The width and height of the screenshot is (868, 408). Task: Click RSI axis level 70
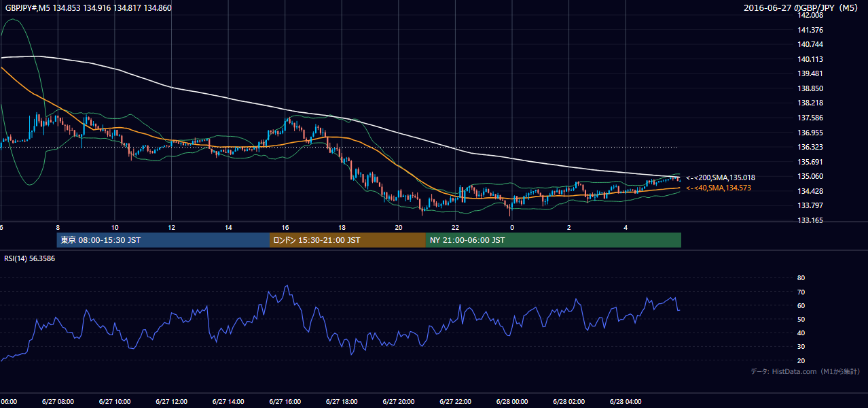(801, 292)
